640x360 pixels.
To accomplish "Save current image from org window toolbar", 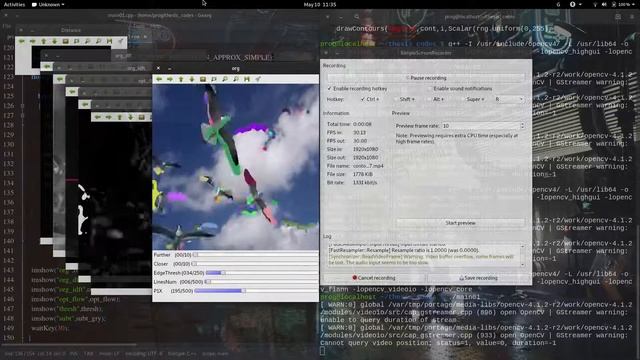I will 247,79.
